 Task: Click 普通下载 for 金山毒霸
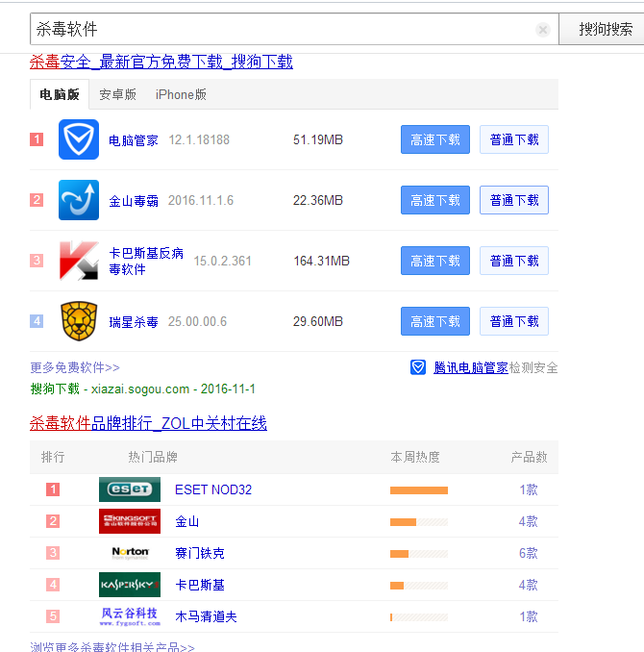coord(514,200)
